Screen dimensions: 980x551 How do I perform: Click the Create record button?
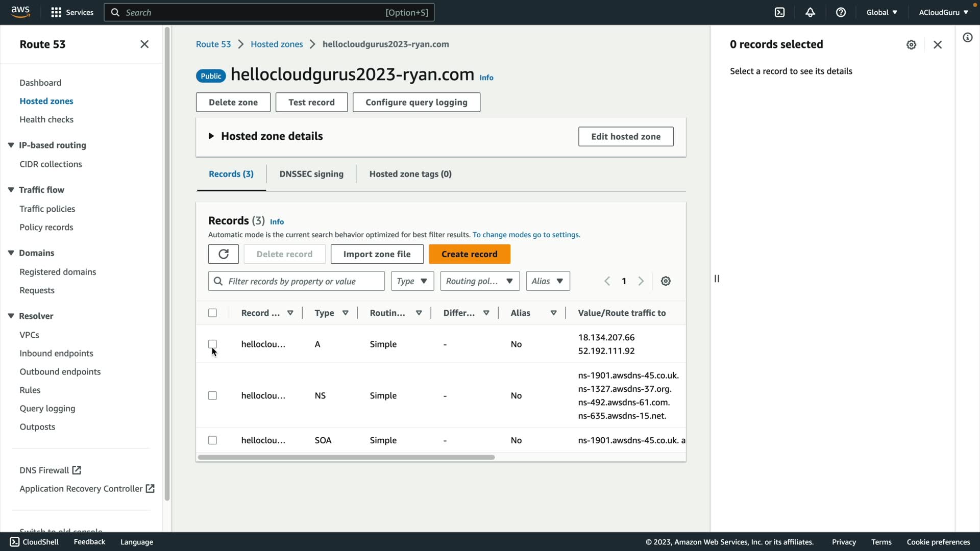469,254
